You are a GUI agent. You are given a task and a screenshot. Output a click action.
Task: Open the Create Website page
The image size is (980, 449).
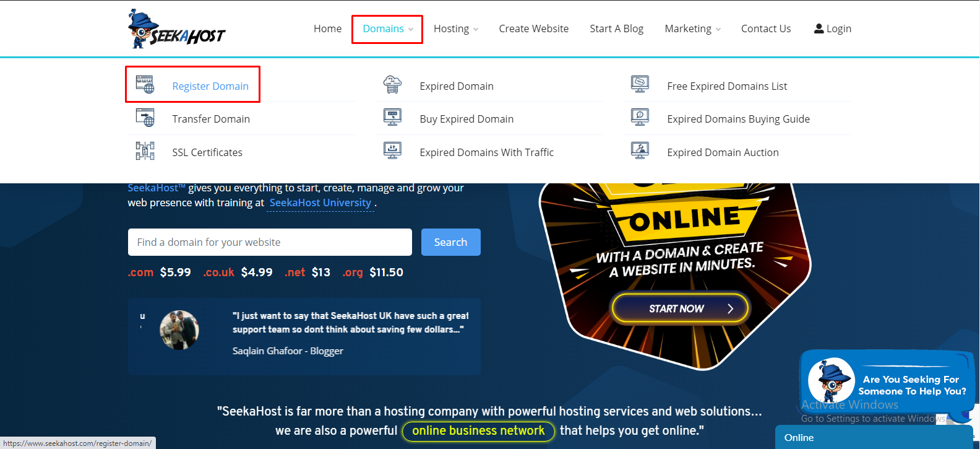pyautogui.click(x=533, y=28)
